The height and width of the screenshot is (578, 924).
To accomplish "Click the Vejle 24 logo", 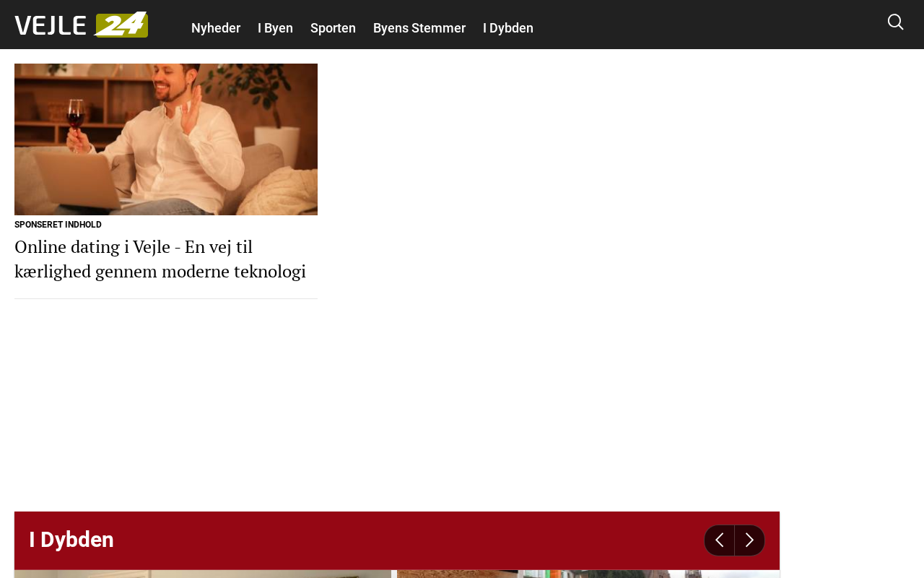I will [81, 25].
